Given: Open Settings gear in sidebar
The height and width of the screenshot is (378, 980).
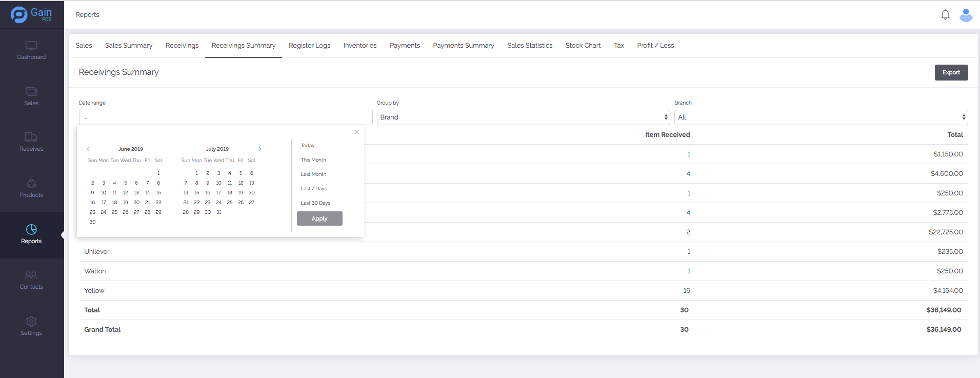Looking at the screenshot, I should click(x=31, y=326).
